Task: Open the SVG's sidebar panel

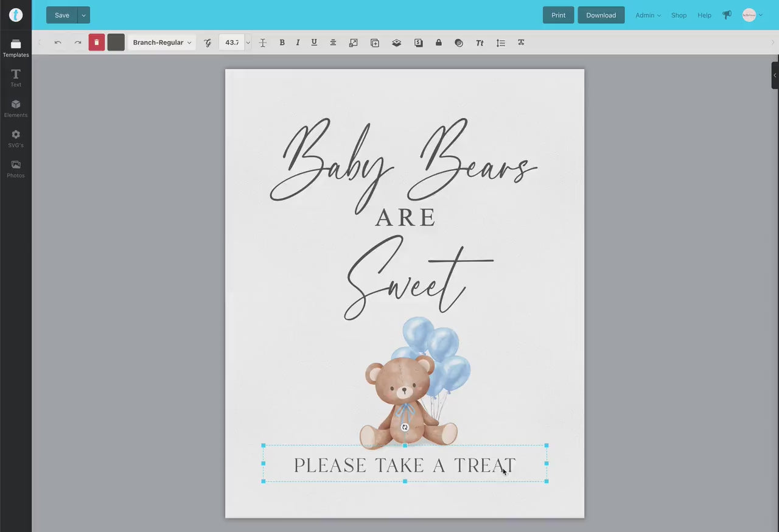Action: (16, 139)
